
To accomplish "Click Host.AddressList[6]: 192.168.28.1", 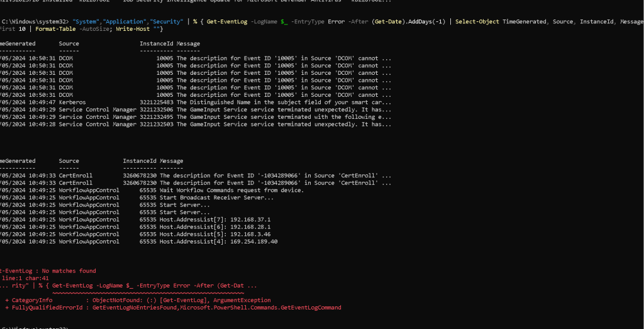I will point(215,227).
